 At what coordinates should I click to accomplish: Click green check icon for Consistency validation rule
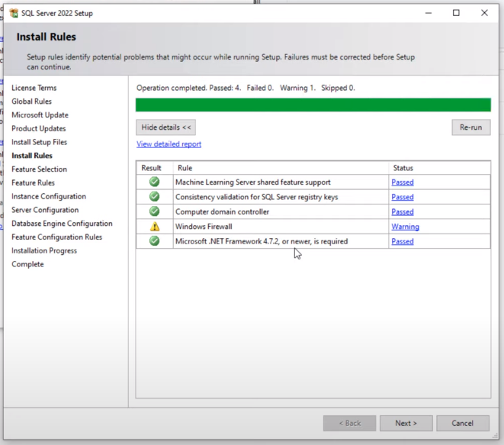154,196
